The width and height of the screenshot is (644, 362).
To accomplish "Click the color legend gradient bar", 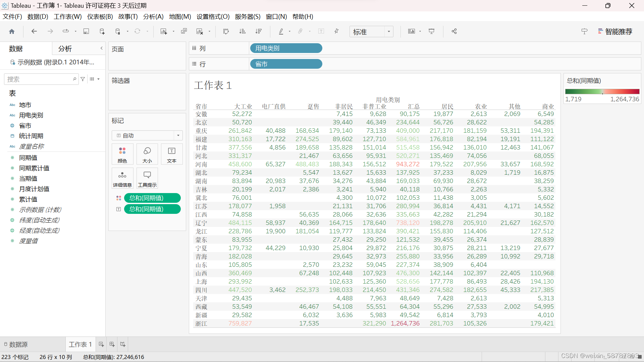I will coord(602,92).
